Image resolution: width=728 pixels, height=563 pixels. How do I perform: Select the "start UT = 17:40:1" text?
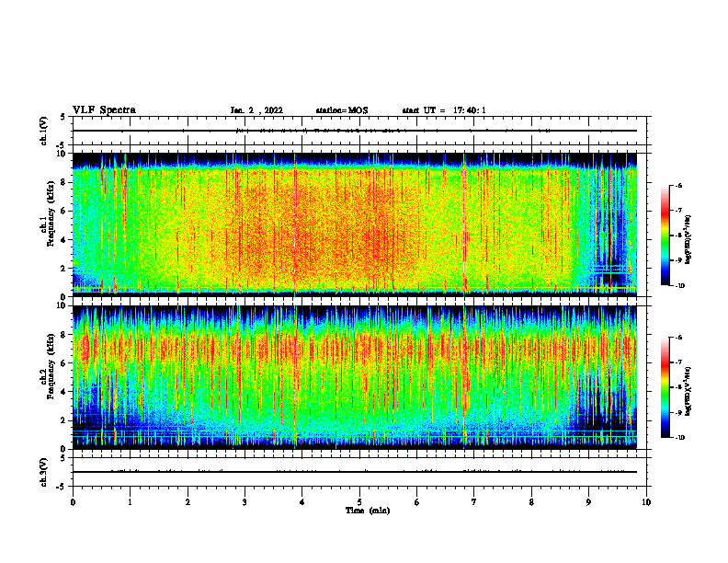(444, 110)
